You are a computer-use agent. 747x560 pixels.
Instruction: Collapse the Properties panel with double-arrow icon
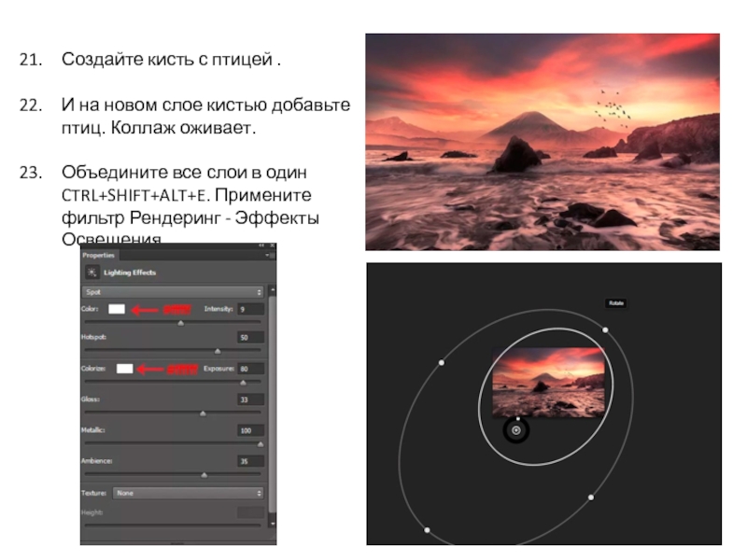pyautogui.click(x=261, y=245)
